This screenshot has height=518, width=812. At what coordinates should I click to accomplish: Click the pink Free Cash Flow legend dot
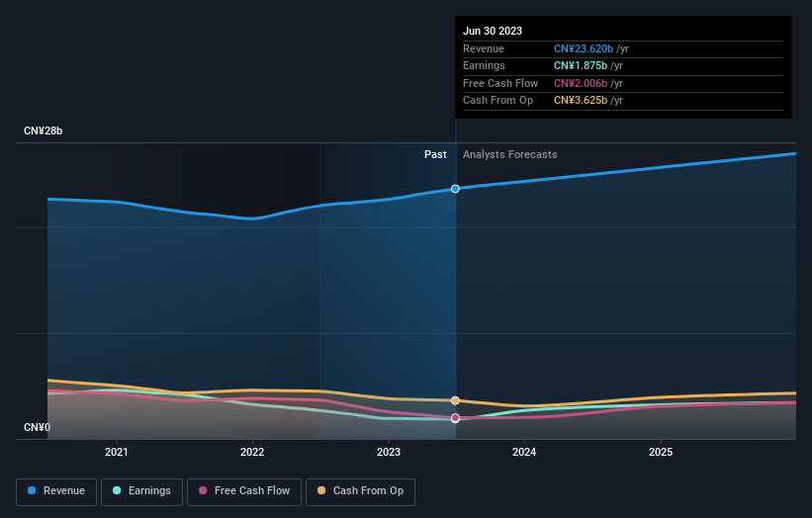[203, 490]
